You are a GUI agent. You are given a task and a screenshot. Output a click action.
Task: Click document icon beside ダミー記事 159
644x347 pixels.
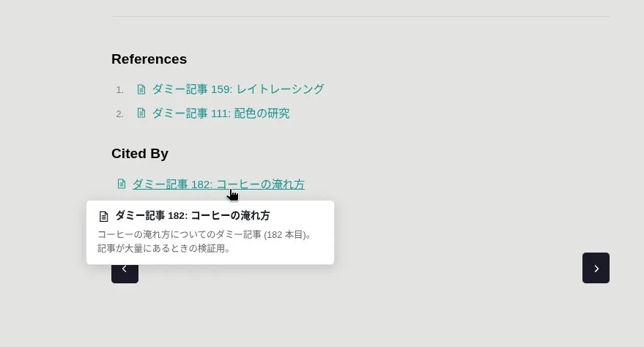pyautogui.click(x=141, y=89)
